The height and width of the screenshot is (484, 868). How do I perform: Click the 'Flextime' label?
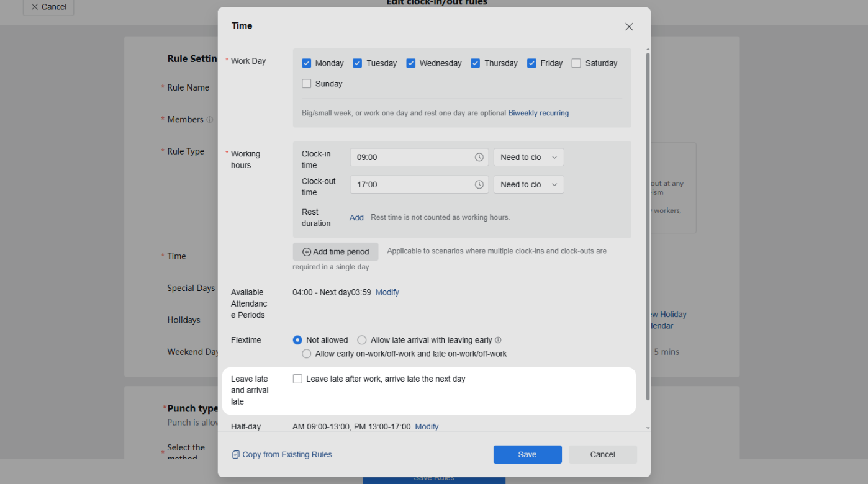246,340
